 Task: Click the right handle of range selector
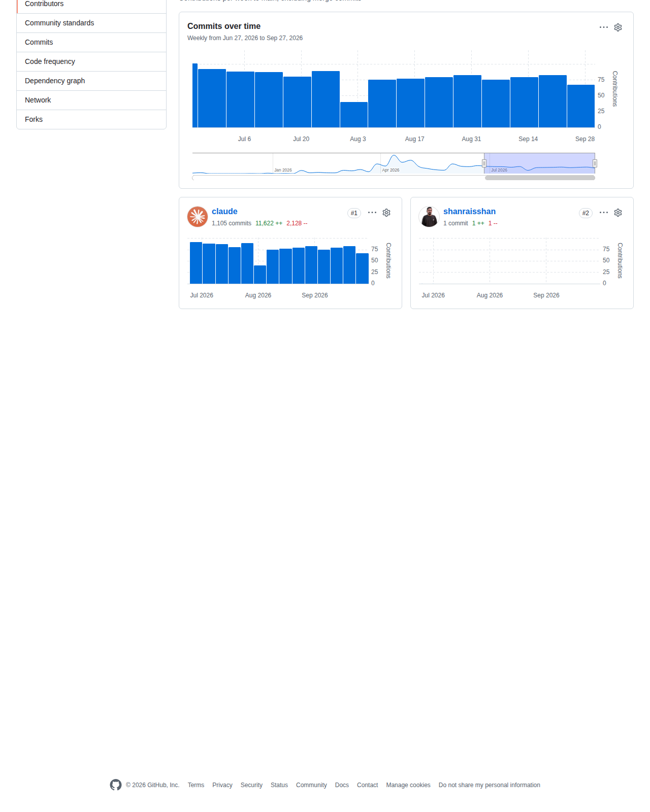(595, 163)
